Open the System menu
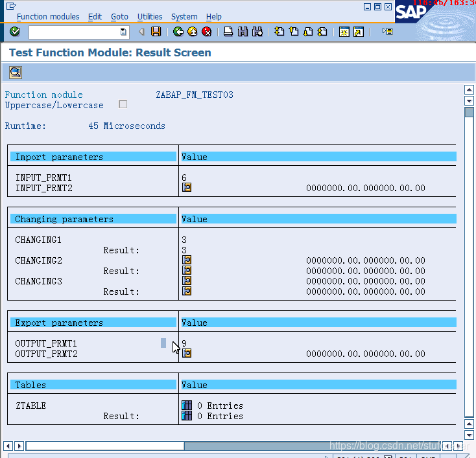The height and width of the screenshot is (458, 476). pos(184,17)
